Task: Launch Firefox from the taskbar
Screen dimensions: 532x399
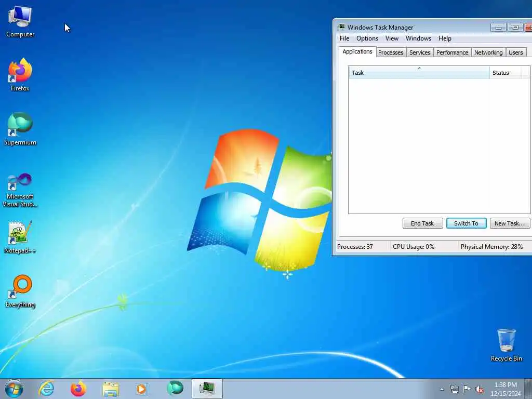Action: click(78, 389)
